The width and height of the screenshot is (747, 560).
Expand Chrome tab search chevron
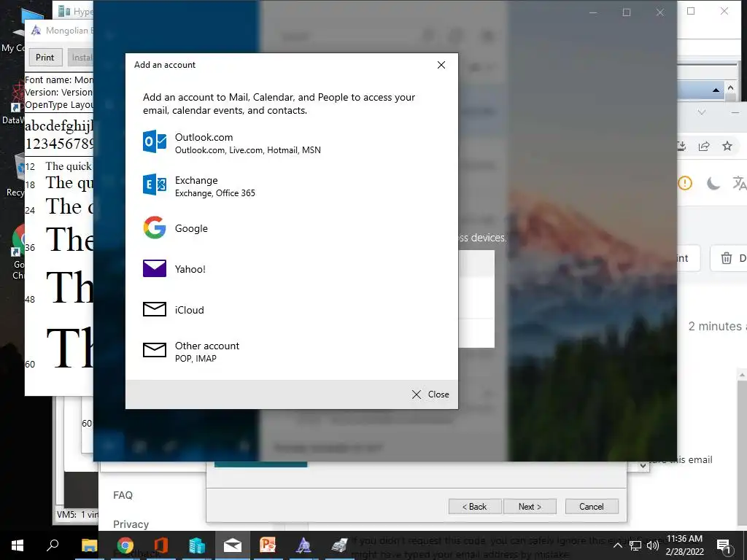(x=701, y=112)
